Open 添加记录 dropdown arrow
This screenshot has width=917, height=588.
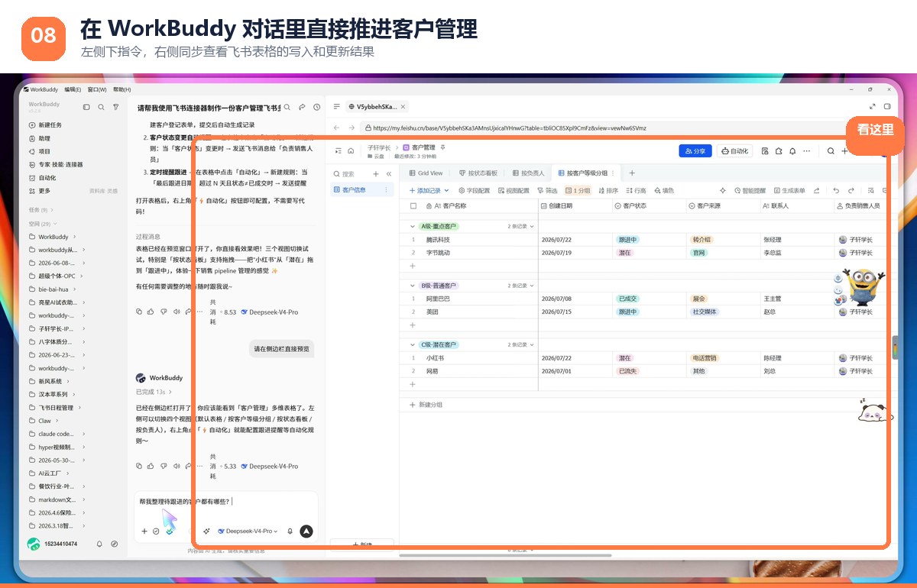pyautogui.click(x=445, y=191)
